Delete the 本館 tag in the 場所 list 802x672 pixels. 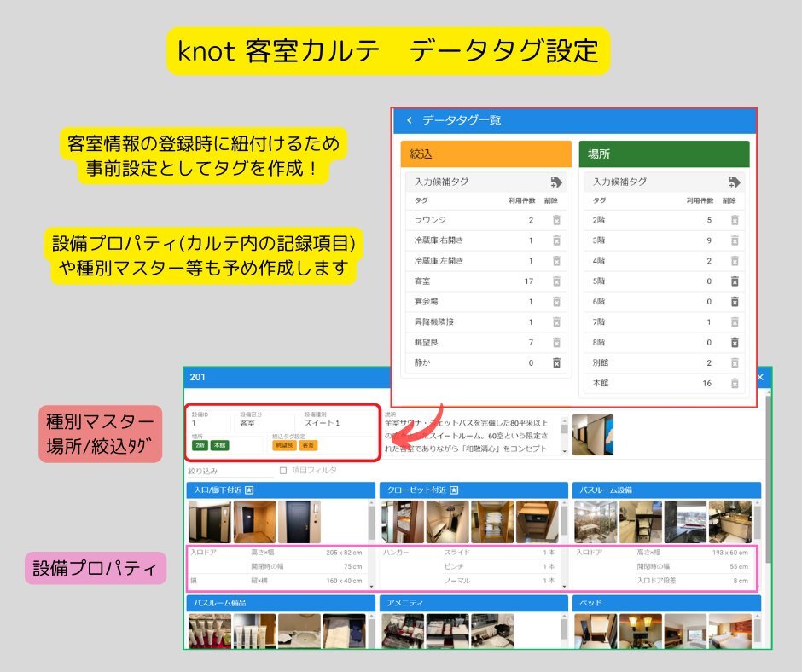735,383
